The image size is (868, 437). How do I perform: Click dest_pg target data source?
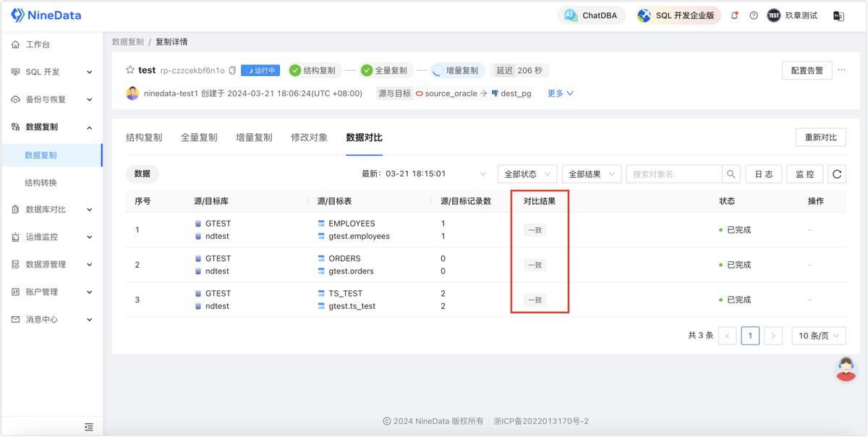coord(511,93)
